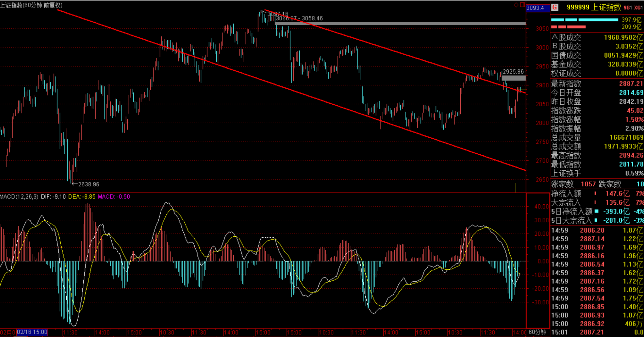
Task: Click the 涨家数 1057 value
Action: tap(588, 184)
